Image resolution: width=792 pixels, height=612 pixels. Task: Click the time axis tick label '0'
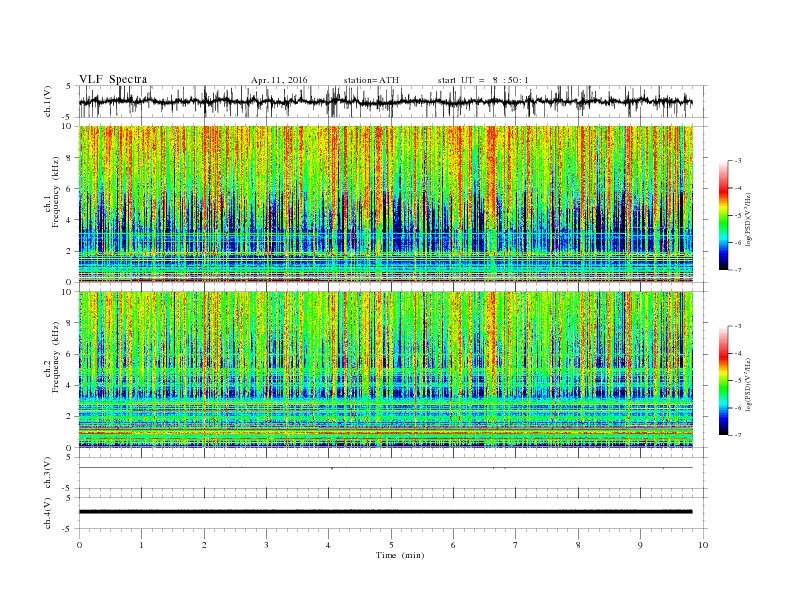79,545
